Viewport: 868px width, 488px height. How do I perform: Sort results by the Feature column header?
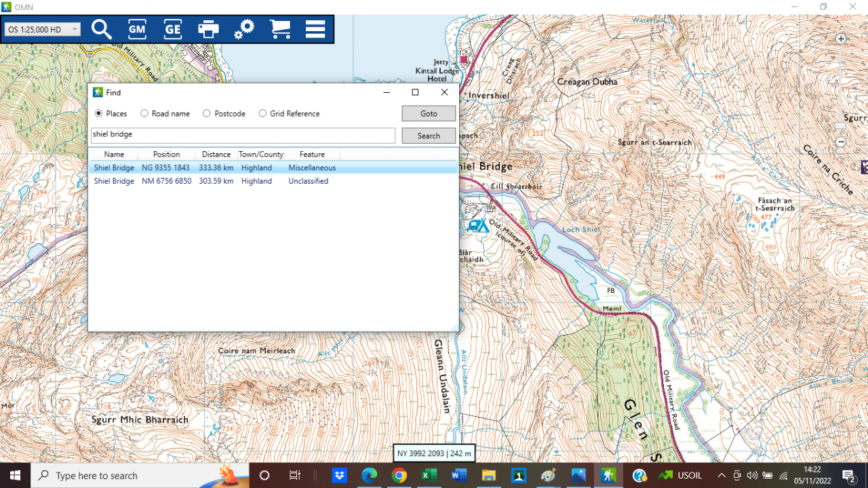pyautogui.click(x=311, y=154)
